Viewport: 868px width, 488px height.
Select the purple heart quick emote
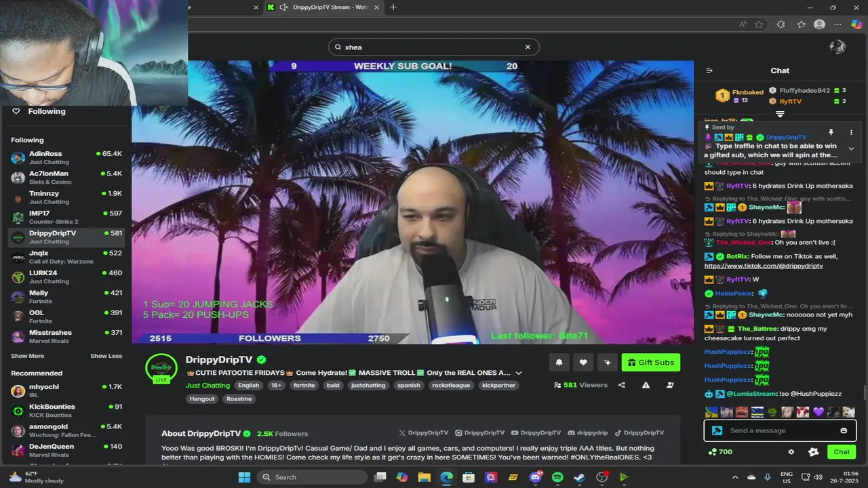pos(818,411)
